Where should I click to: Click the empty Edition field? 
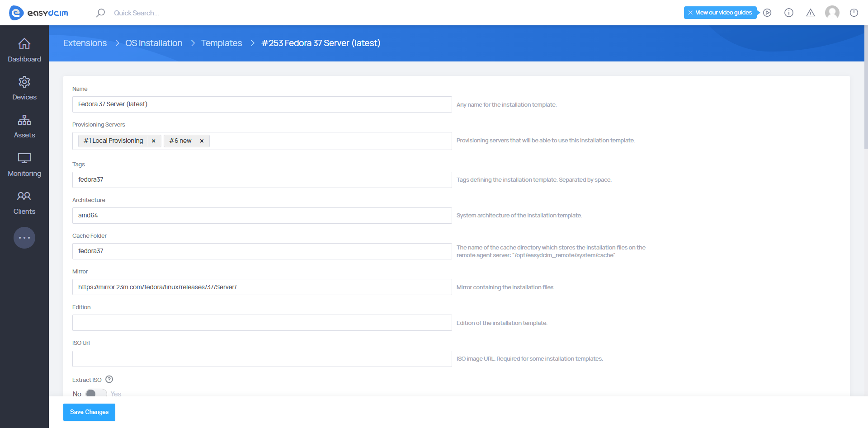pyautogui.click(x=262, y=323)
